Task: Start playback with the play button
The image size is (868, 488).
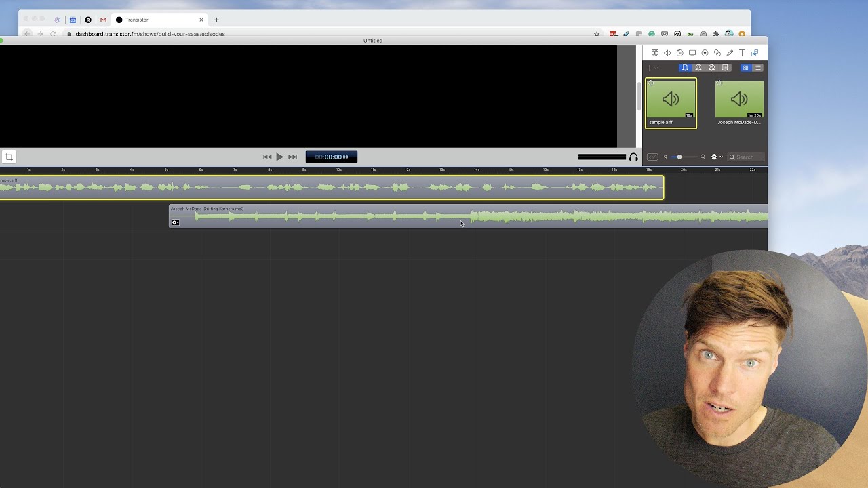Action: (x=279, y=157)
